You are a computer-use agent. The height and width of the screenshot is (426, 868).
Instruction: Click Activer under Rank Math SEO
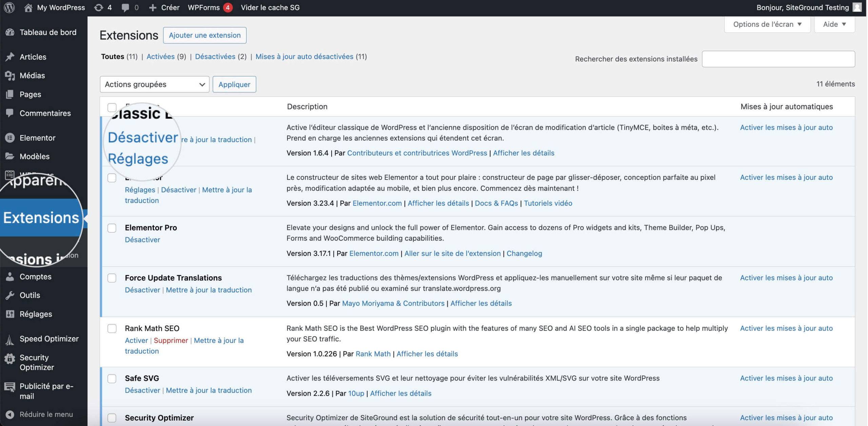click(136, 340)
